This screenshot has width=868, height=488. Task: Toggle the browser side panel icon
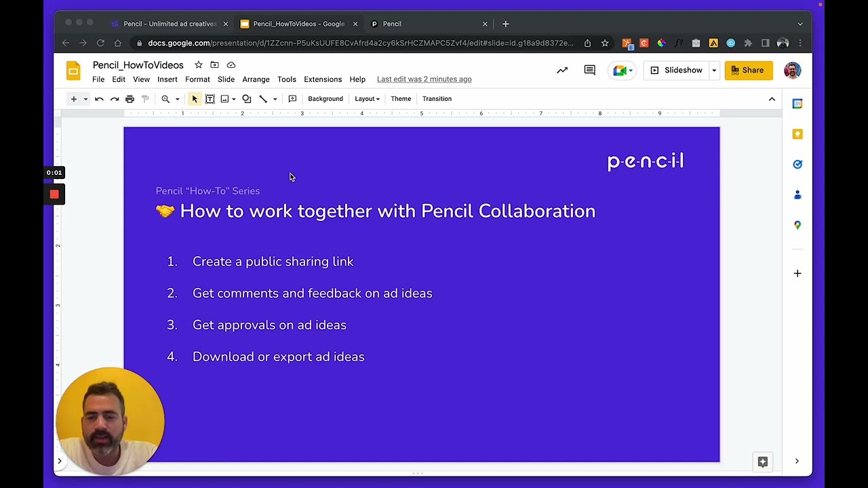[x=766, y=43]
